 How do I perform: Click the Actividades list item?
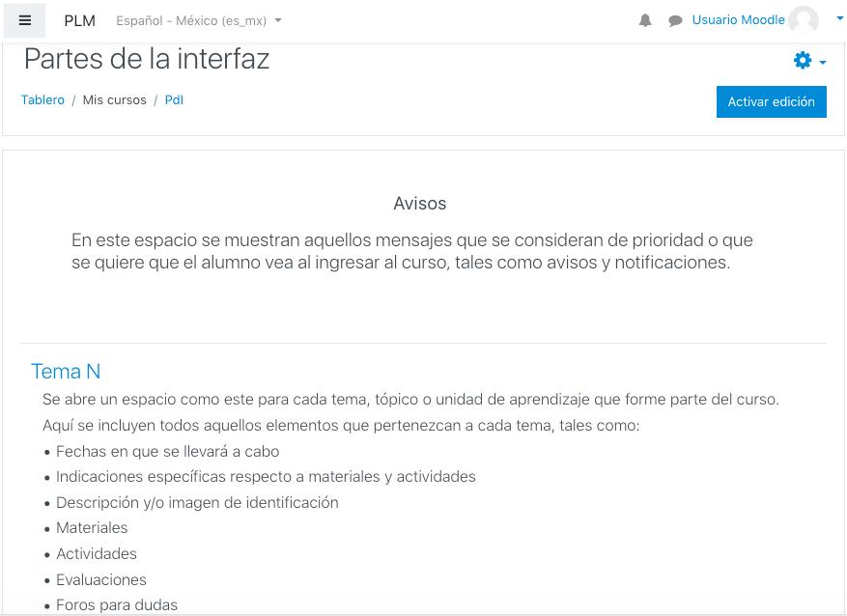(97, 554)
